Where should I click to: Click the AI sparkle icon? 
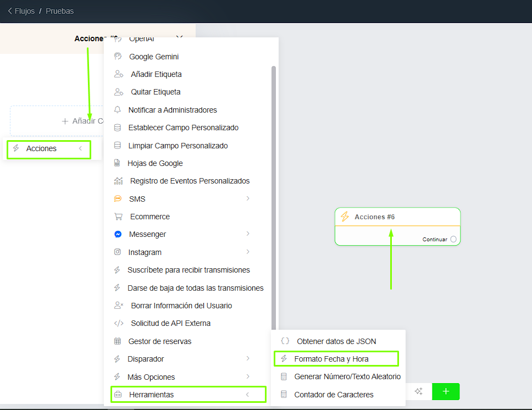(x=418, y=391)
